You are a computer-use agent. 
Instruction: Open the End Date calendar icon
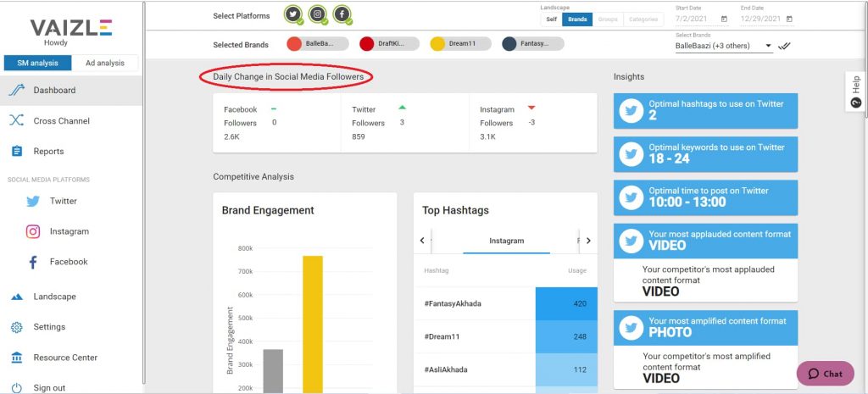pos(789,19)
